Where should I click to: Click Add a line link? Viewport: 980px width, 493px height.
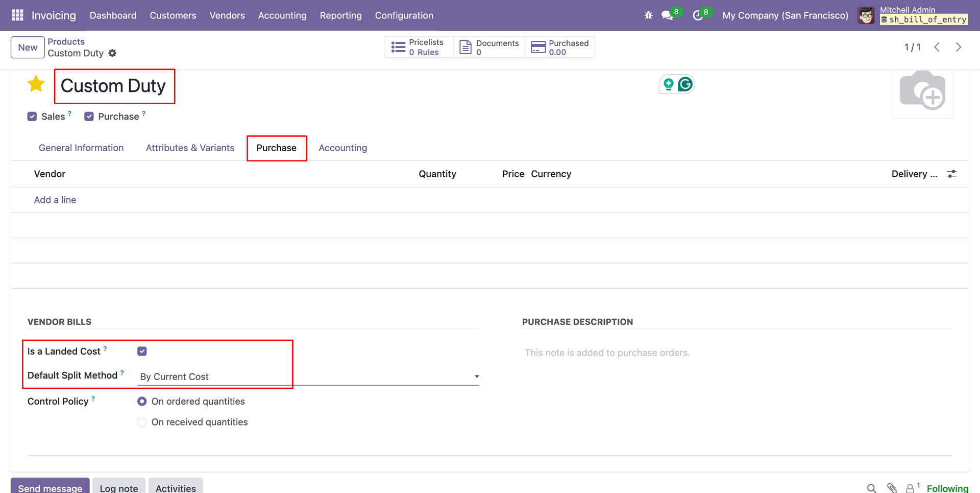coord(55,200)
